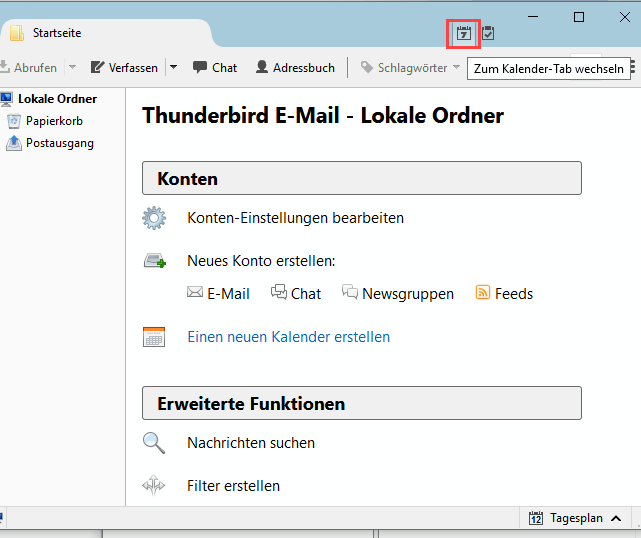Switch to the tasks tab icon
641x538 pixels.
(488, 33)
